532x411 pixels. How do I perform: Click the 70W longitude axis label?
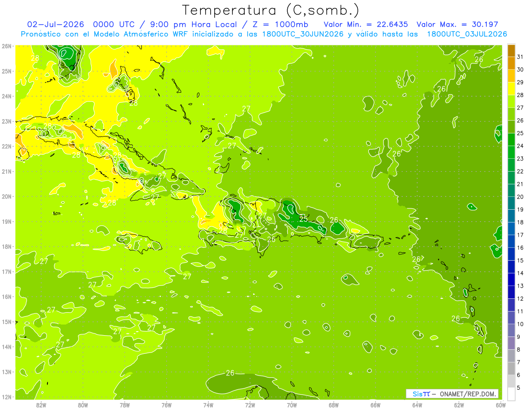[292, 405]
